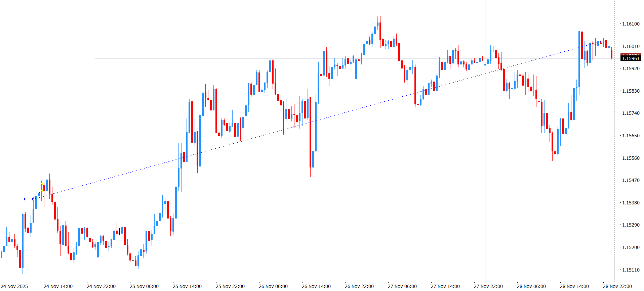Select the 26 Nov 14:00 time label
This screenshot has width=644, height=291.
316,286
